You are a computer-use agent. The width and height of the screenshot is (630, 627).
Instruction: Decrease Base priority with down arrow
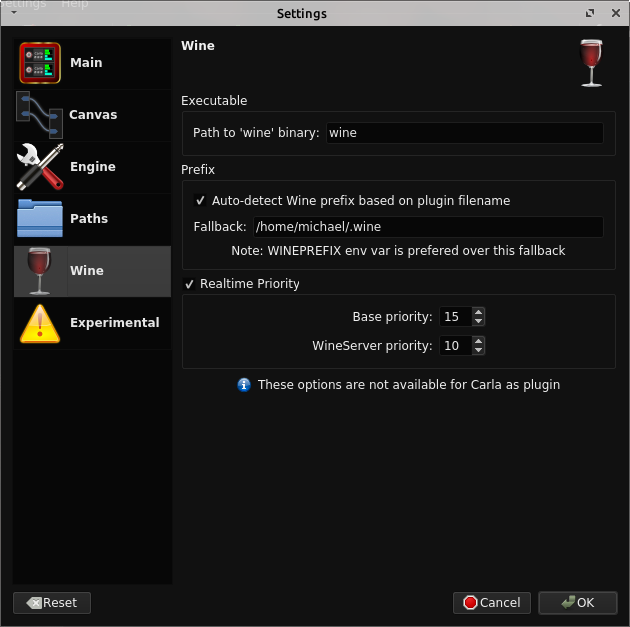click(478, 321)
